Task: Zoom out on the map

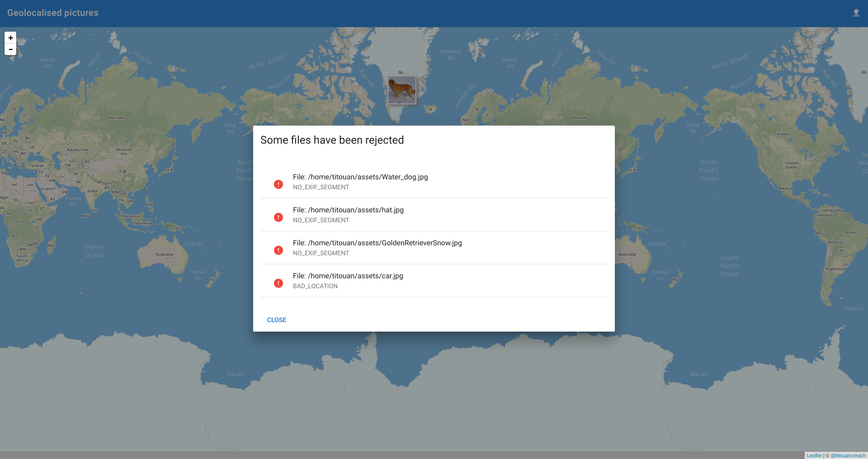Action: point(10,49)
